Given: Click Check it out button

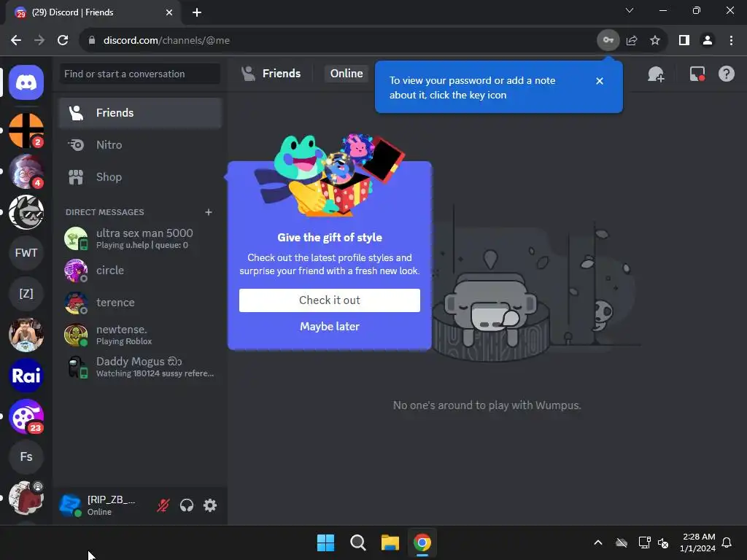Looking at the screenshot, I should tap(330, 300).
